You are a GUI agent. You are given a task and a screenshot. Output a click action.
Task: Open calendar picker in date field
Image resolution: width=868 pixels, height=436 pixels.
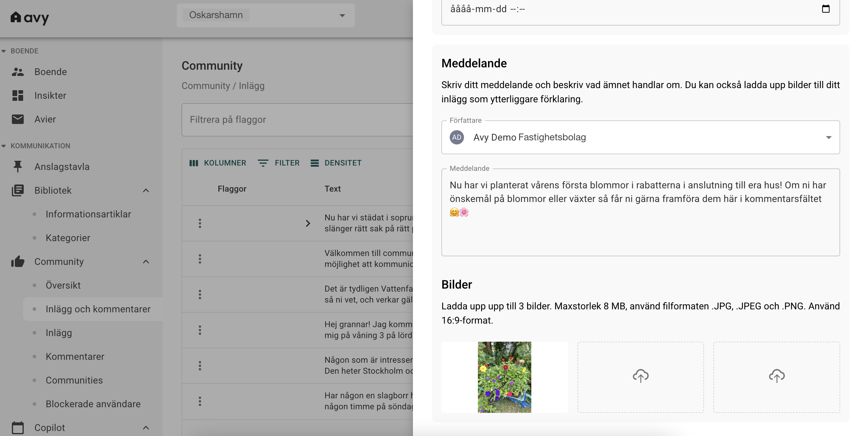point(826,9)
